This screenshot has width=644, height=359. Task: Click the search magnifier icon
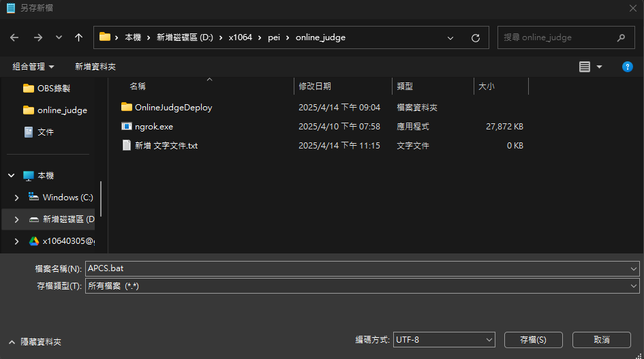tap(621, 37)
